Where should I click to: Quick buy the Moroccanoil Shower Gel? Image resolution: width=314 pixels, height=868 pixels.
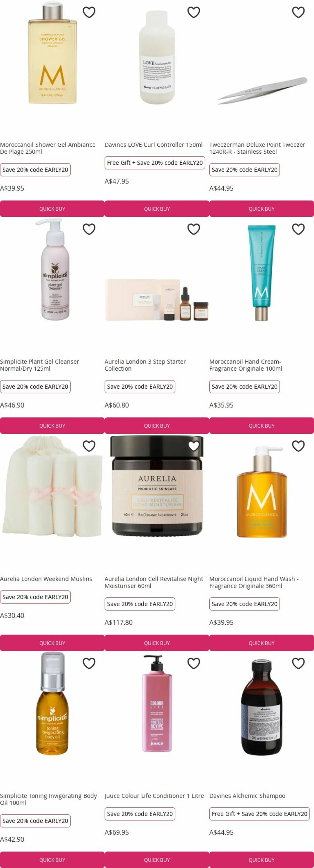(52, 209)
